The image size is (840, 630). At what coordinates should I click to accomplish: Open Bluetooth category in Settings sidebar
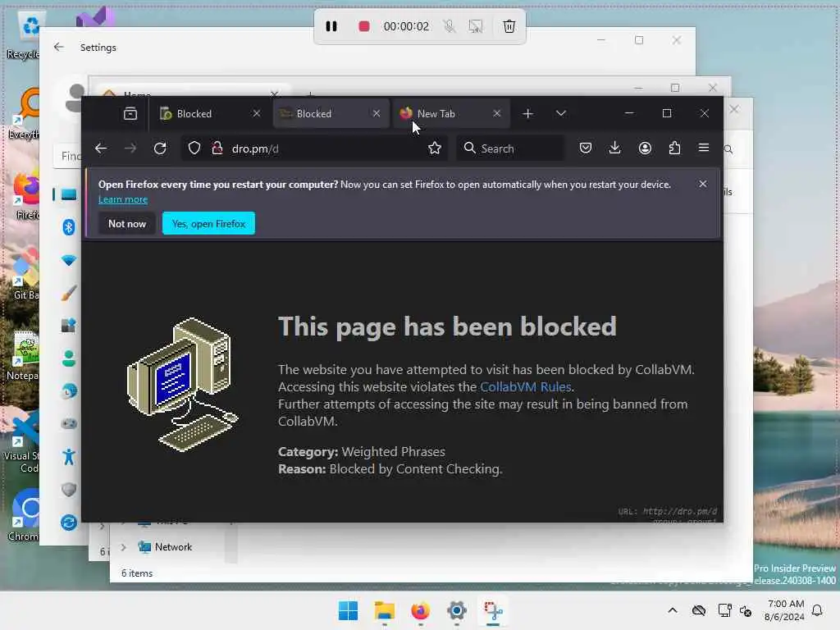pyautogui.click(x=69, y=227)
